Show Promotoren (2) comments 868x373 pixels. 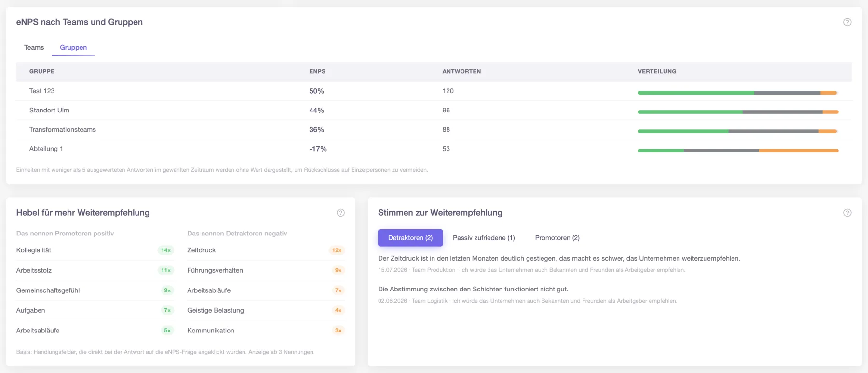557,238
